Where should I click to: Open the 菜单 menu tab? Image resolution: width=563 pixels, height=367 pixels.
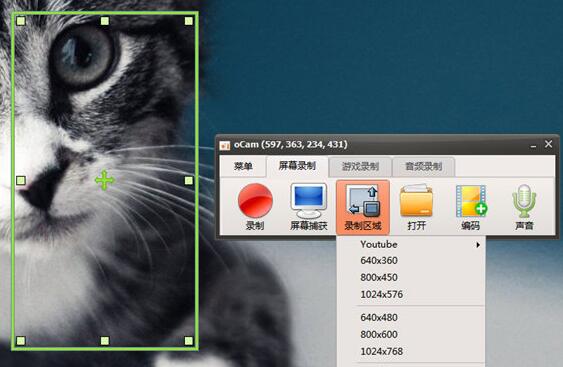point(243,166)
